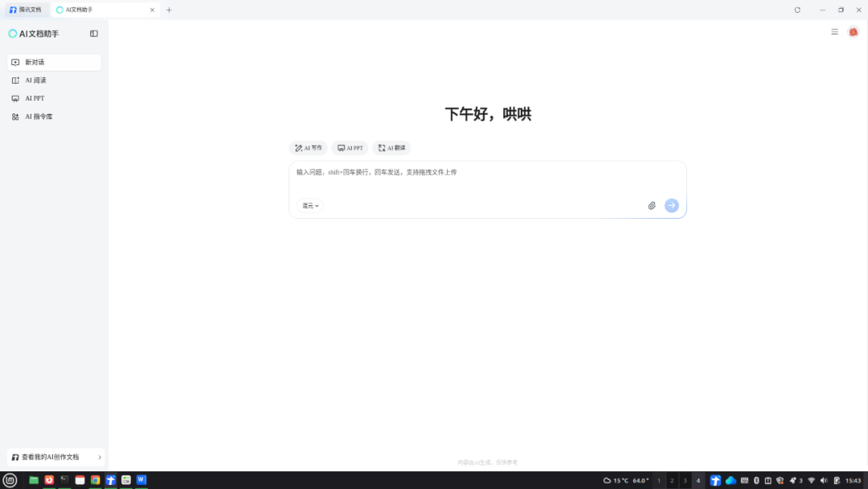Open the volume speaker tray icon
This screenshot has height=489, width=868.
[x=824, y=481]
